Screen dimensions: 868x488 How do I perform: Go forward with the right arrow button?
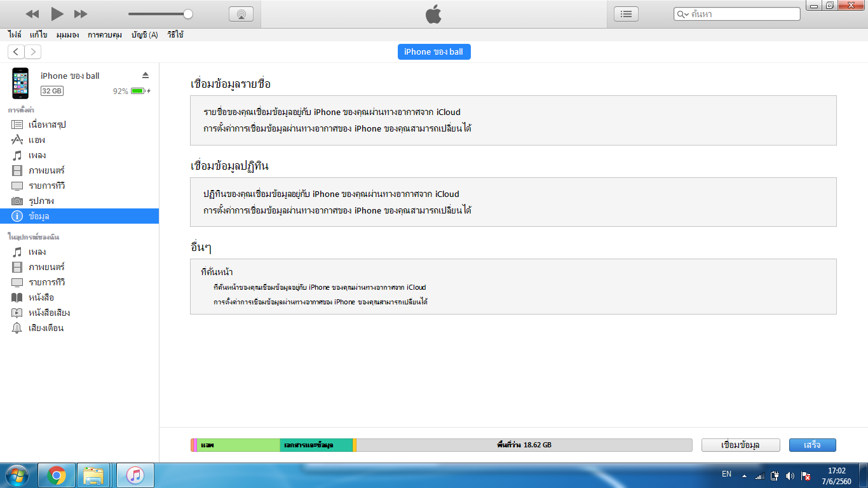[x=32, y=52]
